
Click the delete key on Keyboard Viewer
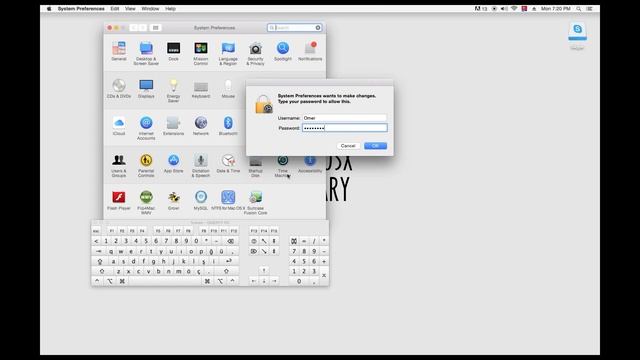point(230,241)
